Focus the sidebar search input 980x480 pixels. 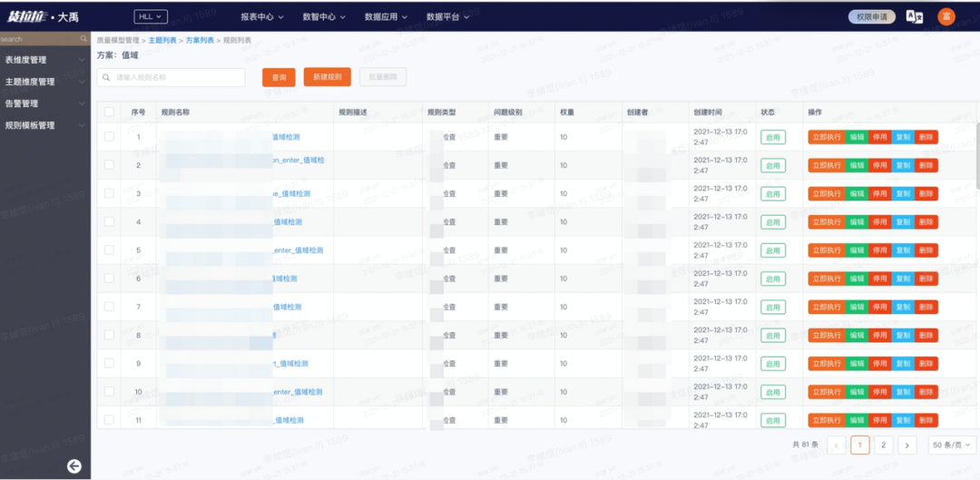click(x=45, y=39)
